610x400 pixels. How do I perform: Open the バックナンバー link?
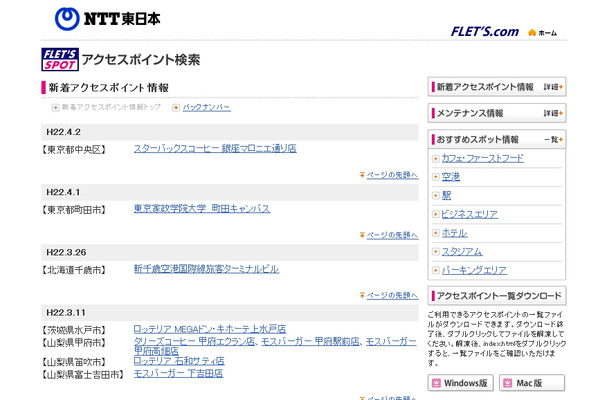[x=207, y=107]
